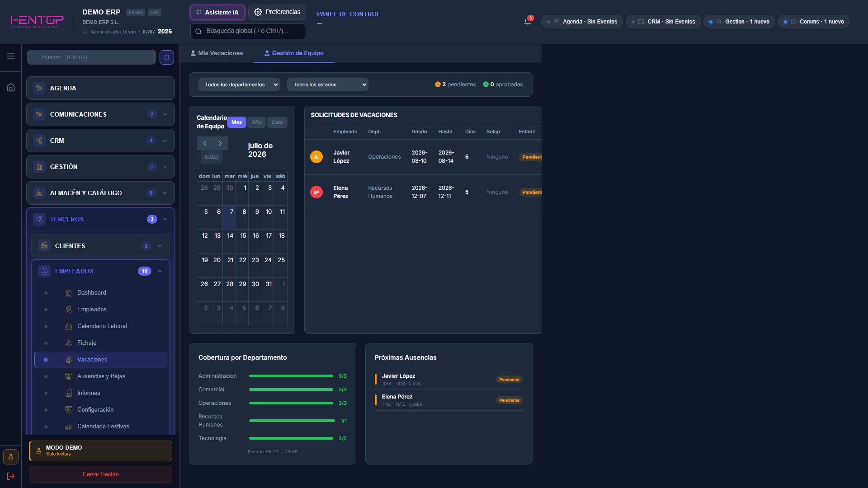This screenshot has width=868, height=488.
Task: Click the Tecnología coverage bar
Action: point(291,438)
